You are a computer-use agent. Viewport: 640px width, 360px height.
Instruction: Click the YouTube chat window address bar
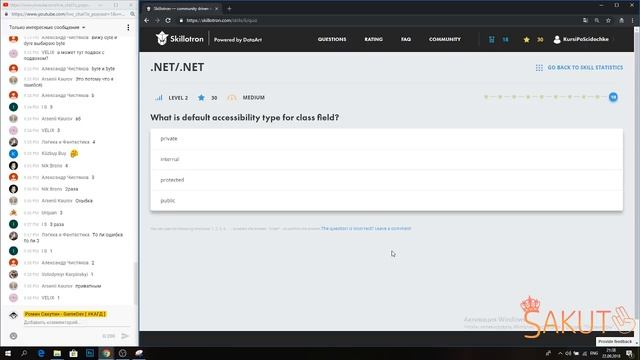[67, 14]
